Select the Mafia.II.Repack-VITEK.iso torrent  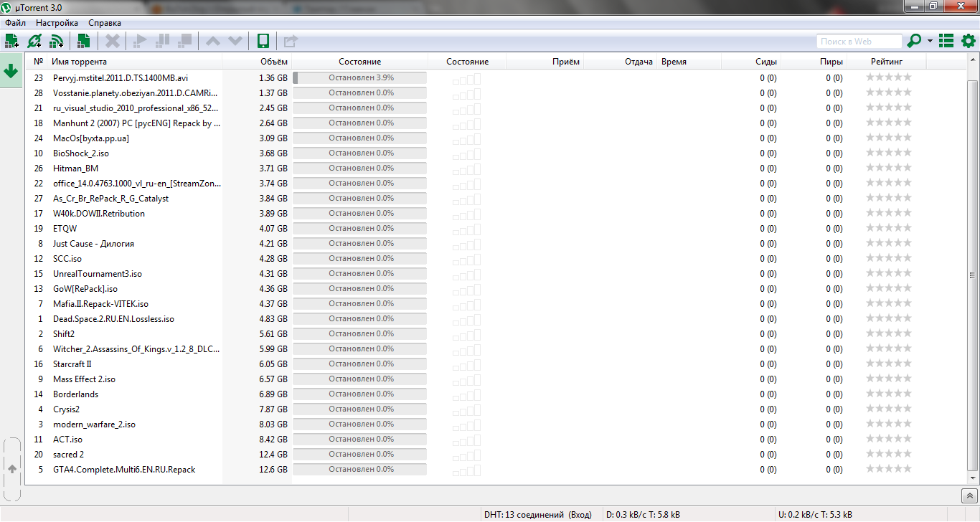click(100, 303)
